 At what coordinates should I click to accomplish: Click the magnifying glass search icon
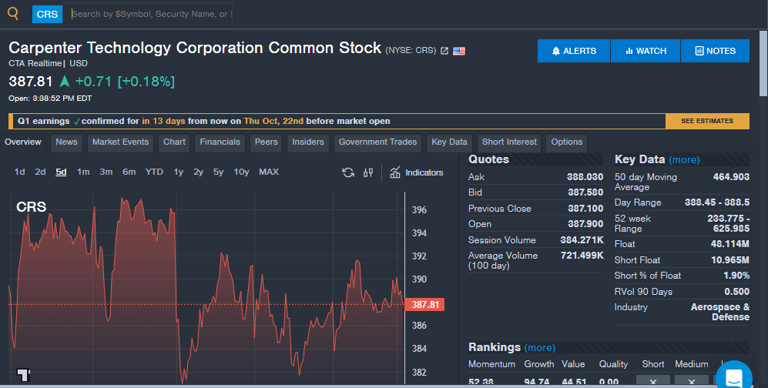[13, 13]
